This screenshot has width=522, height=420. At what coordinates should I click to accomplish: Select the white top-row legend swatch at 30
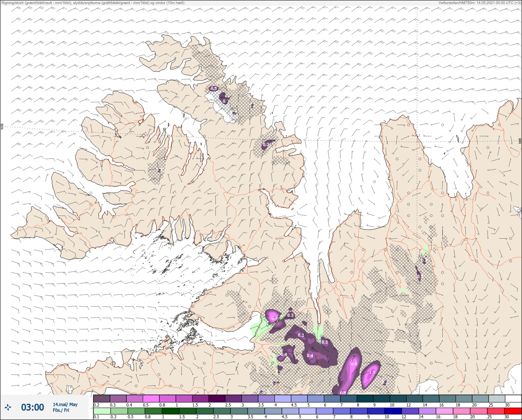click(513, 398)
